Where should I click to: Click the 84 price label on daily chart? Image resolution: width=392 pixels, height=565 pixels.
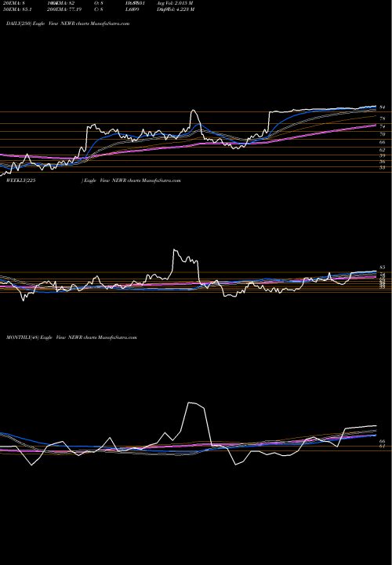tap(383, 108)
